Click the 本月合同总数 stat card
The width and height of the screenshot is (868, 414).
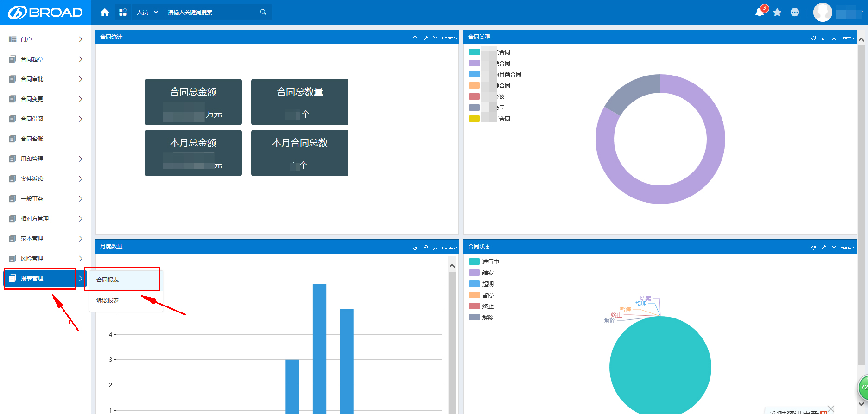coord(300,153)
